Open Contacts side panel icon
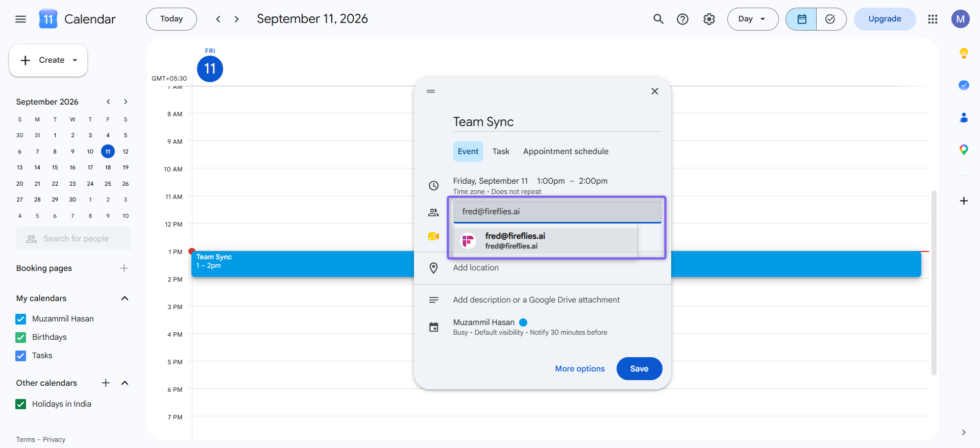980x448 pixels. click(x=964, y=117)
